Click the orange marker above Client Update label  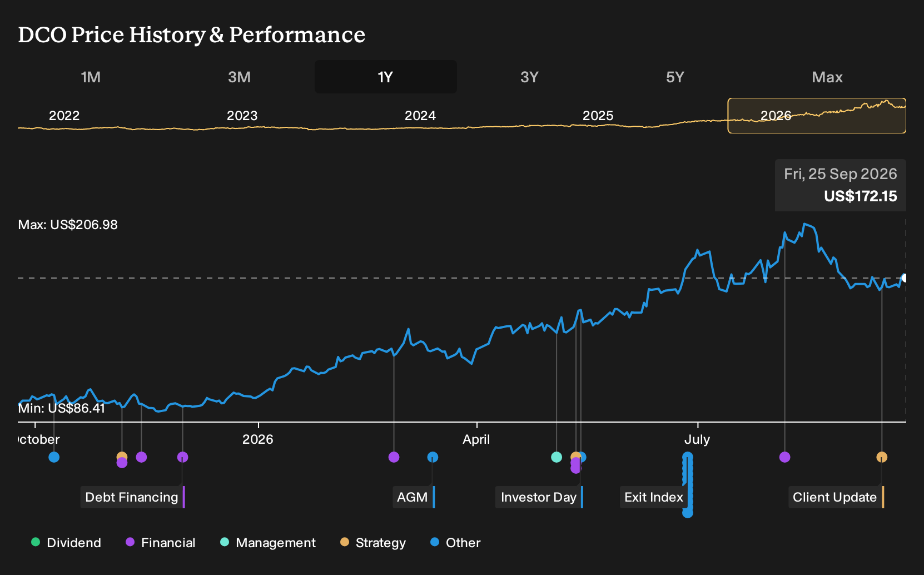click(x=882, y=457)
